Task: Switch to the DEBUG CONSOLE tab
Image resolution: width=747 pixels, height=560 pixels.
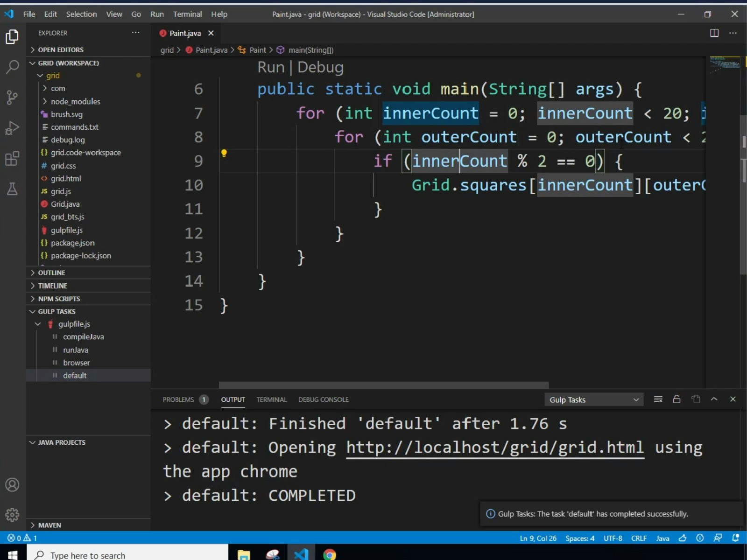Action: click(x=323, y=399)
